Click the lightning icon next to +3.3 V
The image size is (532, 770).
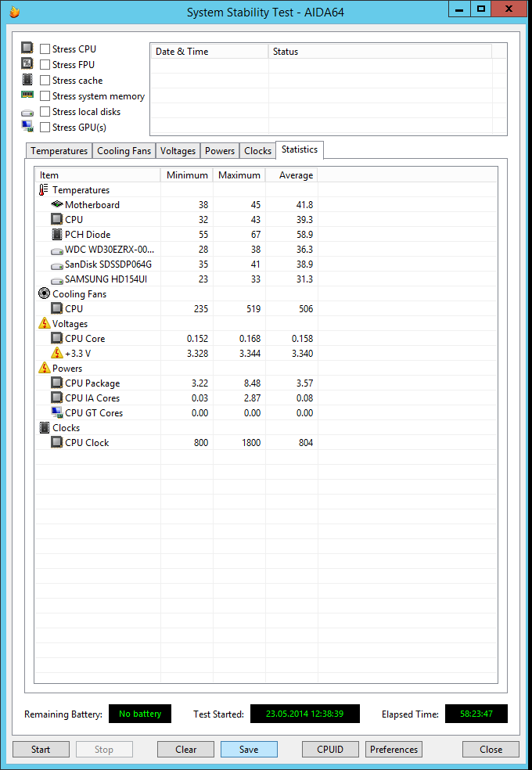(x=57, y=353)
